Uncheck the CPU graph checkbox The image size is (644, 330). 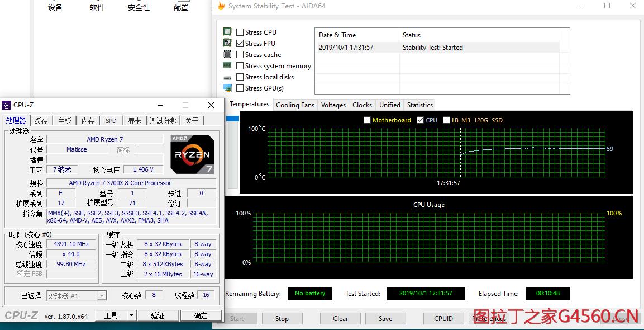421,120
